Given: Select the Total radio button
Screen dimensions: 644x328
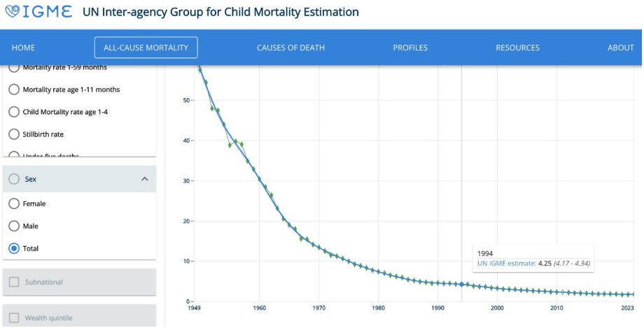Looking at the screenshot, I should tap(14, 248).
